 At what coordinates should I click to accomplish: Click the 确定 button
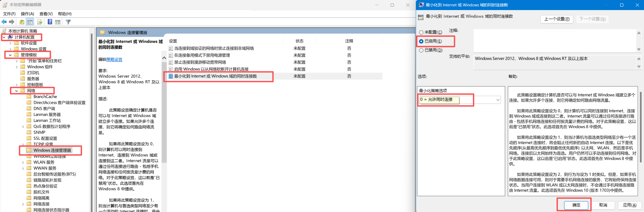tap(576, 205)
